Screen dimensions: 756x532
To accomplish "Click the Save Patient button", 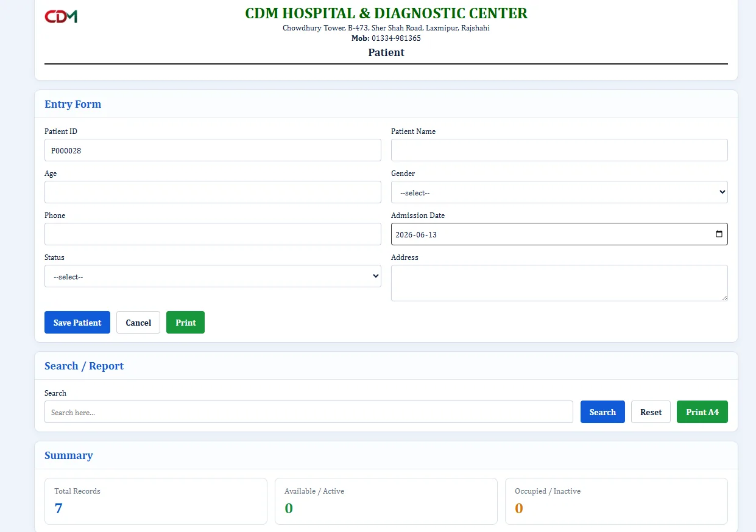I will (x=77, y=323).
